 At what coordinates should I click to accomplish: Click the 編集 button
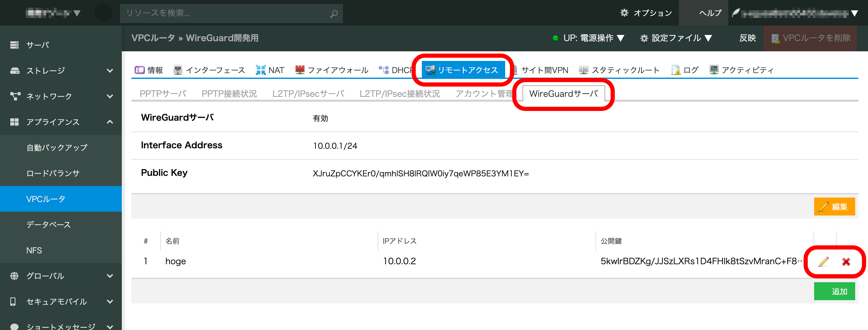tap(835, 206)
